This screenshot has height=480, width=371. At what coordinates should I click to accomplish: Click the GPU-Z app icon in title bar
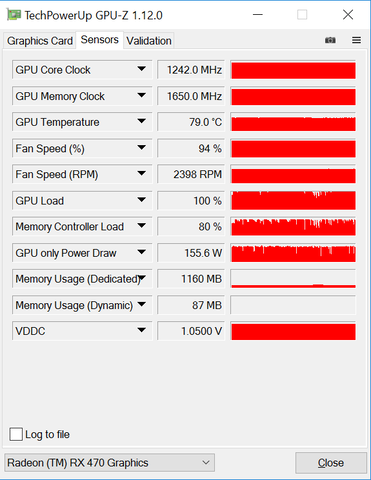tap(14, 15)
